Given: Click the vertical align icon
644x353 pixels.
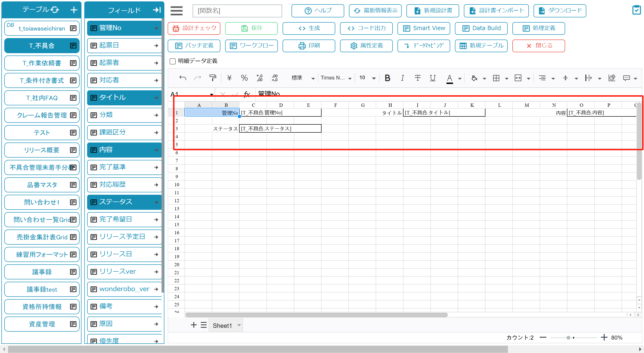Looking at the screenshot, I should [x=565, y=78].
